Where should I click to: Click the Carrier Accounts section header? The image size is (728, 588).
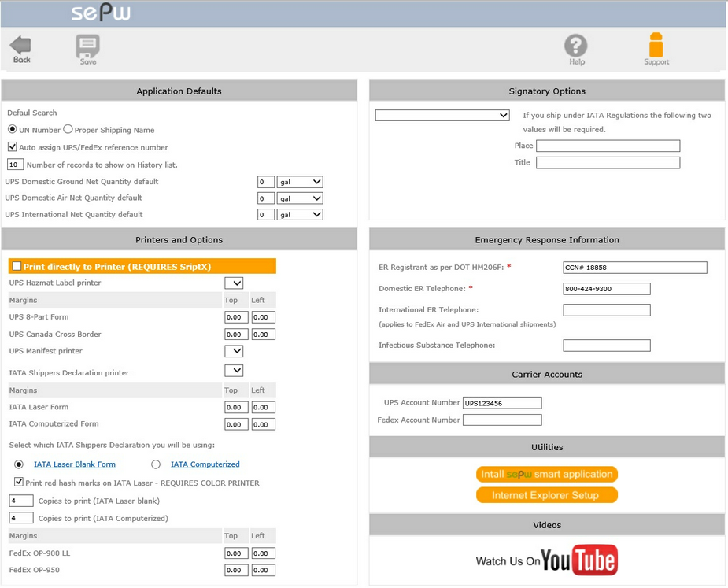point(546,375)
